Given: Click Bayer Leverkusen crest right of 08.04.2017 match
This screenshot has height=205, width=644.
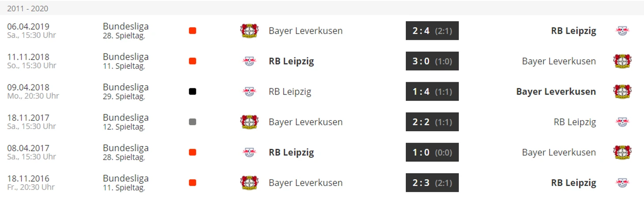Looking at the screenshot, I should point(622,152).
